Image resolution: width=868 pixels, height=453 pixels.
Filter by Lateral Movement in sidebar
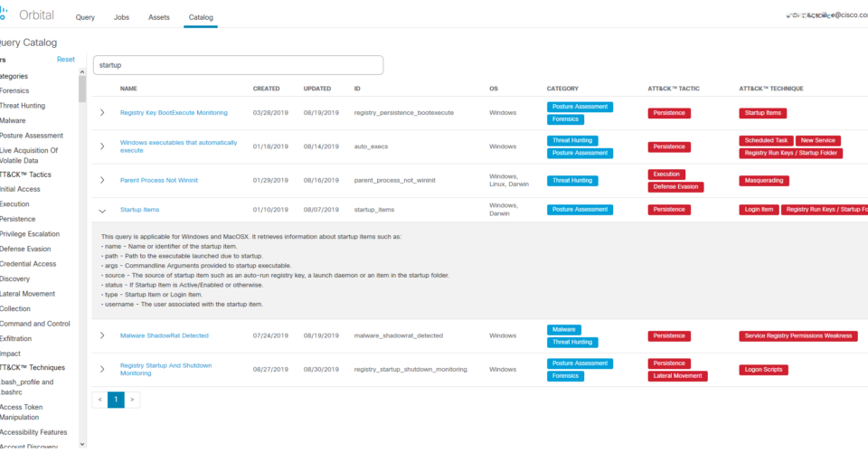coord(28,294)
